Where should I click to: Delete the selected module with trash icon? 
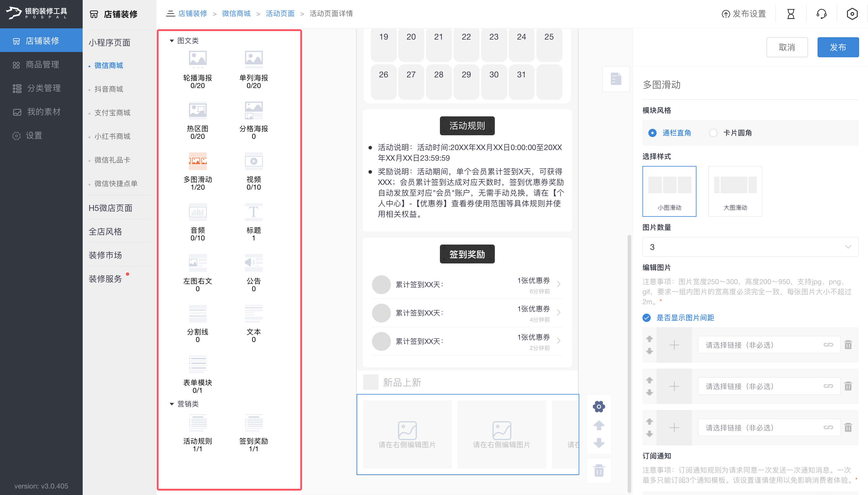[x=598, y=470]
